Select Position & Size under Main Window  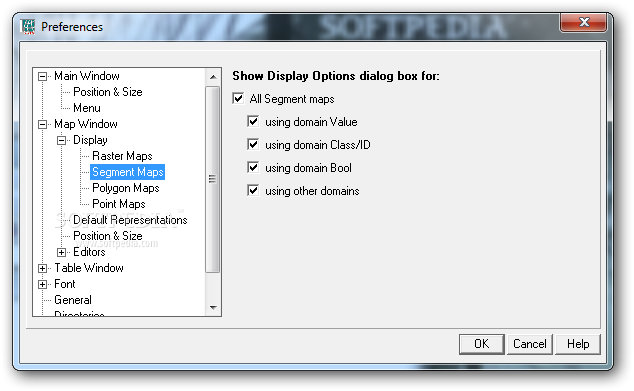point(108,92)
